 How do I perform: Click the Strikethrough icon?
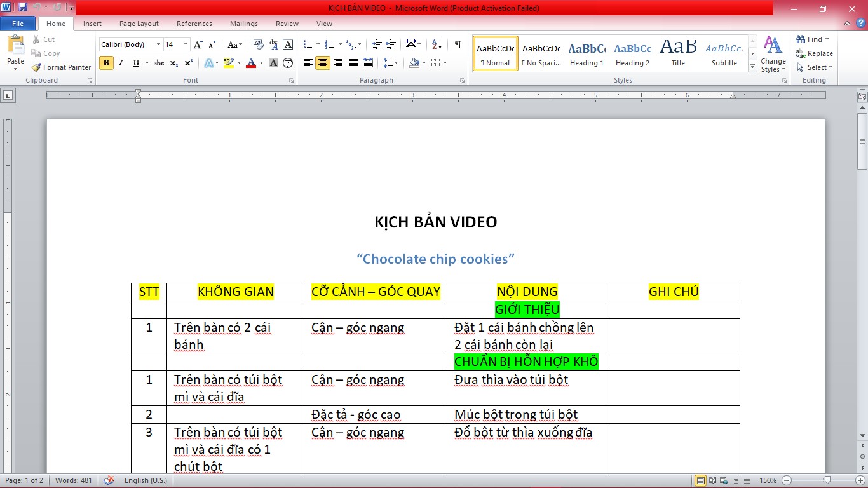click(159, 63)
